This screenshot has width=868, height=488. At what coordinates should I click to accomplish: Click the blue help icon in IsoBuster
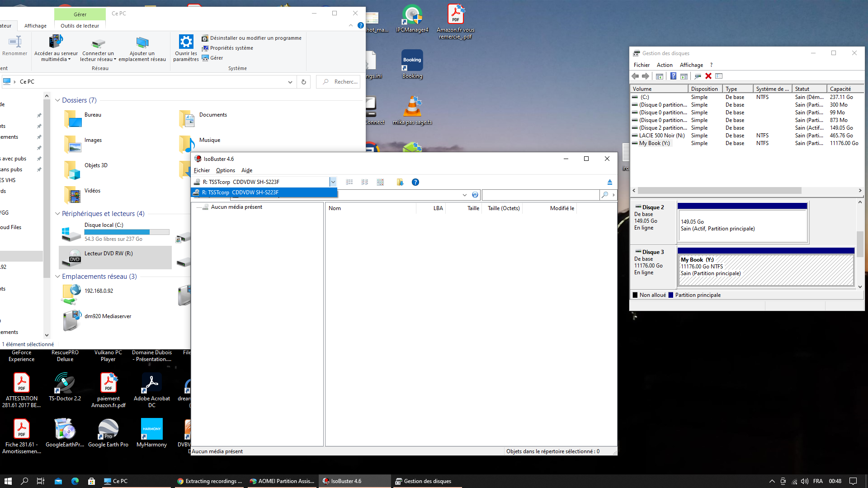point(415,182)
